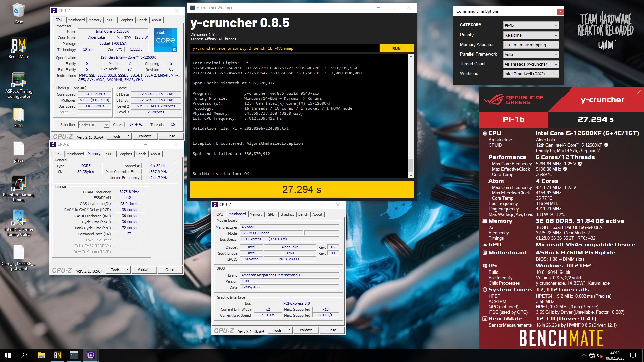This screenshot has height=362, width=644.
Task: Click the 12600KF Name field in CPU-Z
Action: pyautogui.click(x=113, y=31)
